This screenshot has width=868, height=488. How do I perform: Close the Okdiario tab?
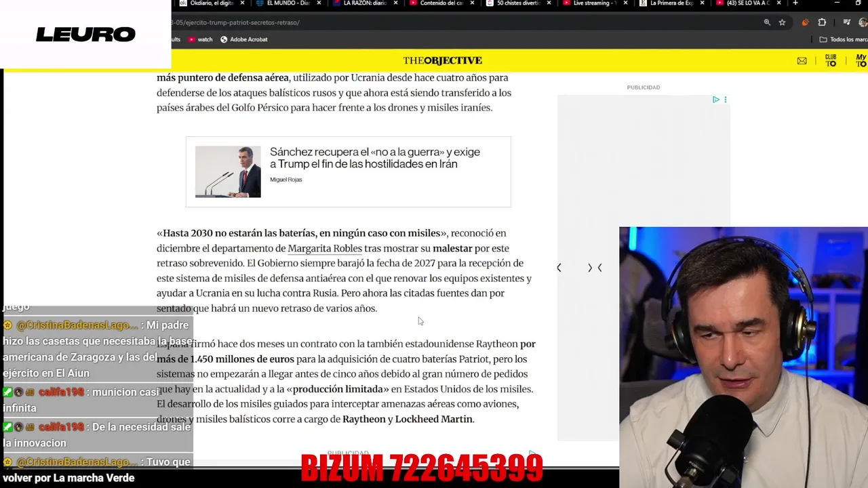click(242, 3)
